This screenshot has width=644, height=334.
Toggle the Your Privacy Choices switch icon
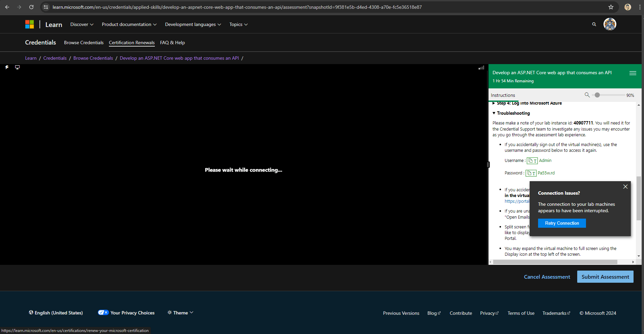(x=103, y=312)
